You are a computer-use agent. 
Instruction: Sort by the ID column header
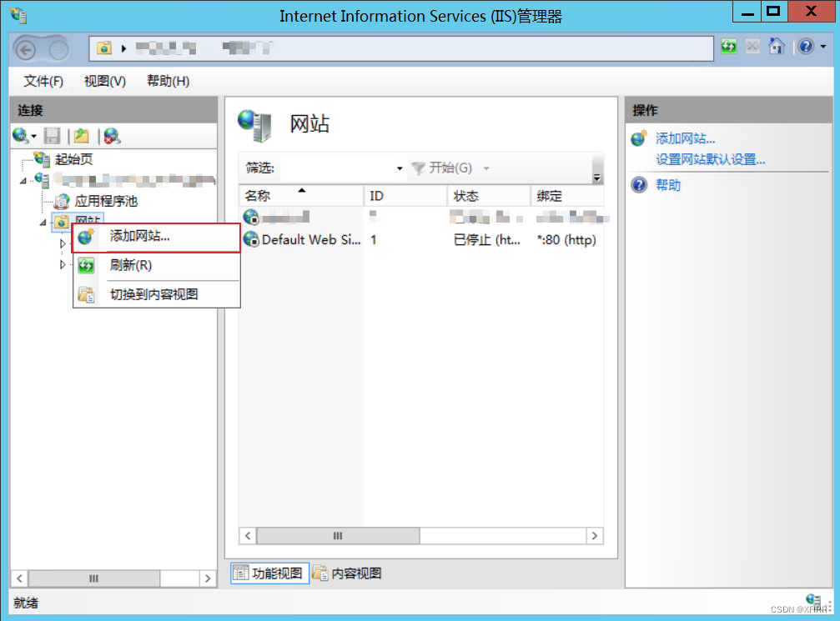coord(405,196)
